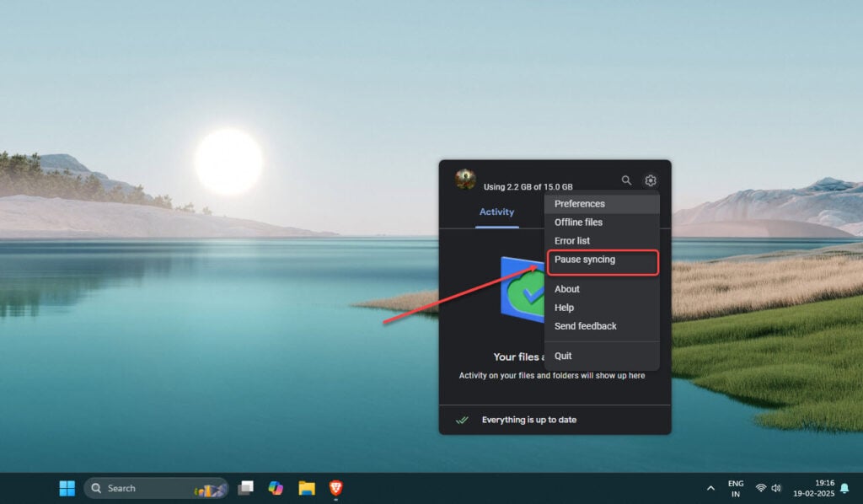Open the clock showing 19:16
Viewport: 863px width, 504px height.
(x=813, y=488)
